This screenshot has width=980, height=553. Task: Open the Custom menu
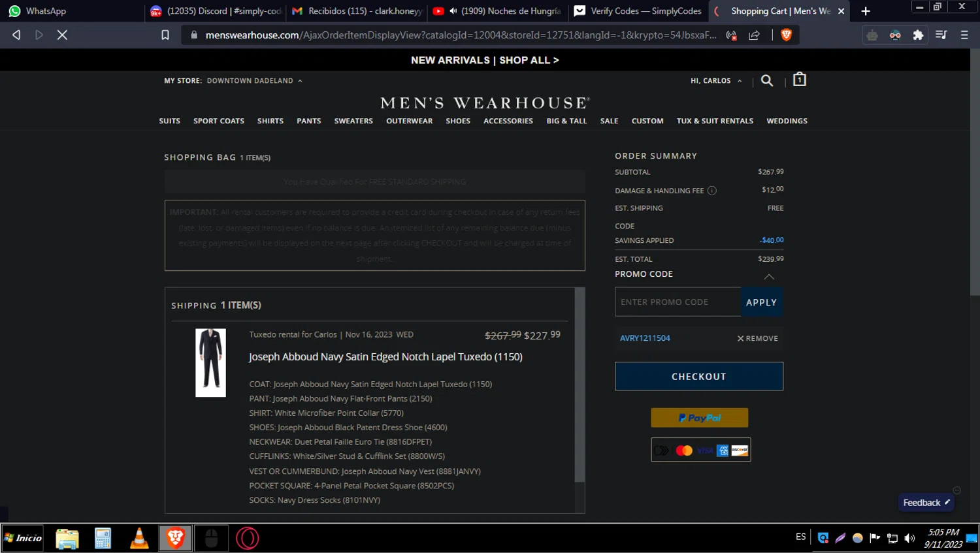(x=647, y=121)
